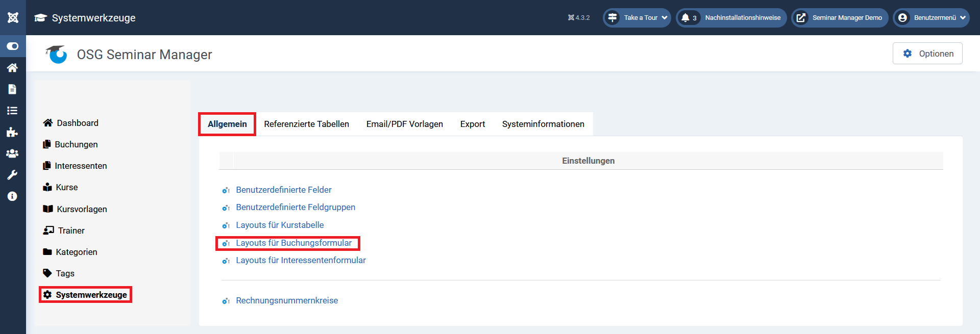Click the Optionen button
The width and height of the screenshot is (980, 334).
tap(927, 54)
